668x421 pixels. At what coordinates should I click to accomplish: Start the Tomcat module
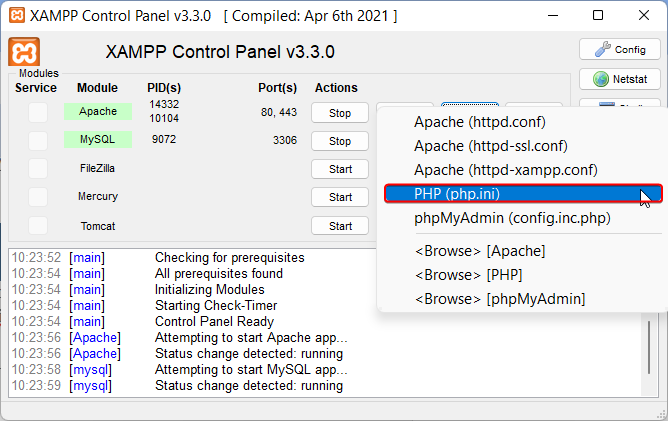pyautogui.click(x=340, y=226)
